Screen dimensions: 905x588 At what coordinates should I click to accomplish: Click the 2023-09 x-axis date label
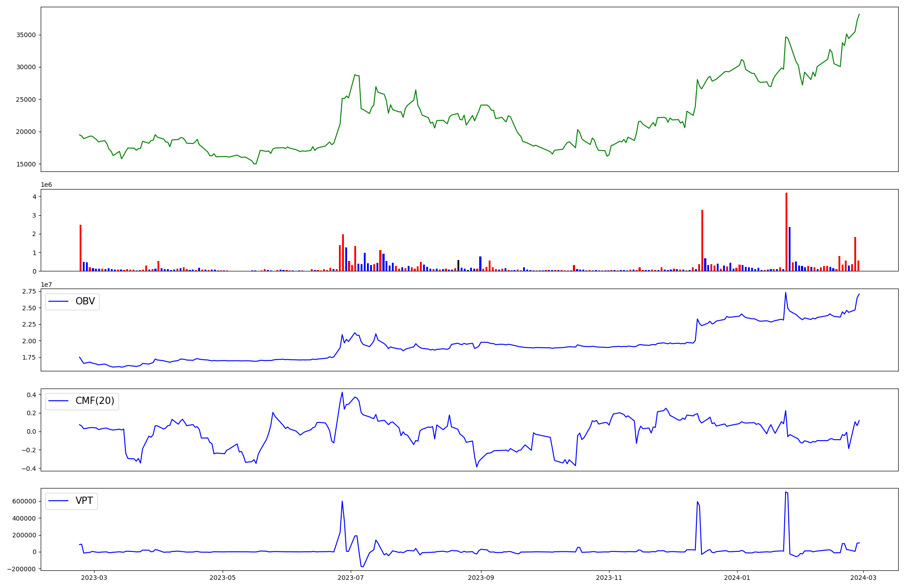[x=481, y=577]
